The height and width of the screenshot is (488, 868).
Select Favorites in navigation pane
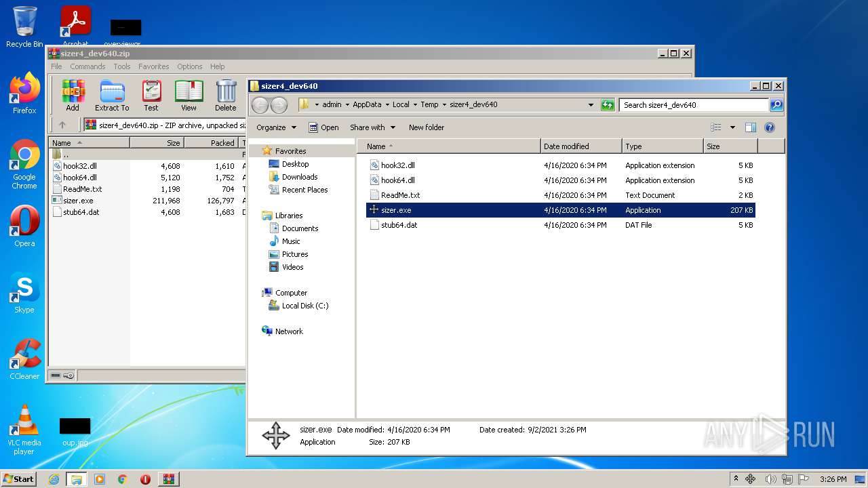[290, 151]
